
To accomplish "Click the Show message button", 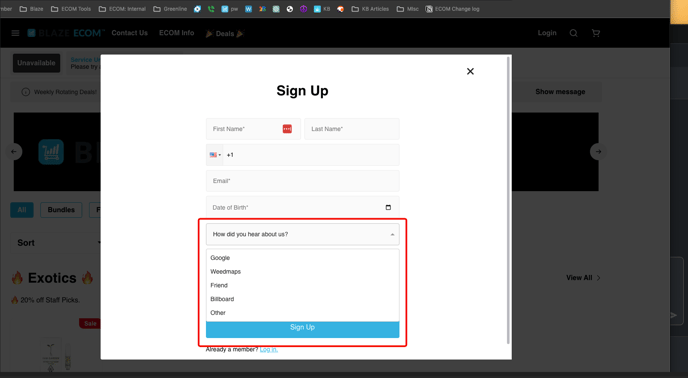I will pyautogui.click(x=560, y=92).
